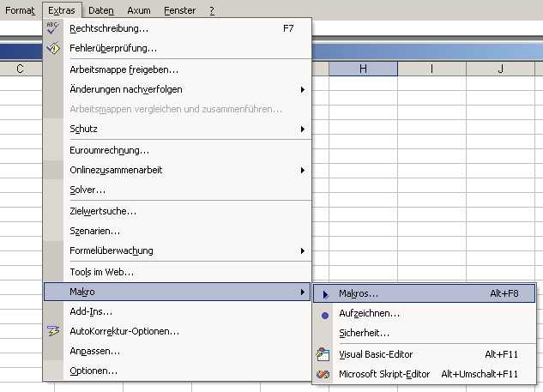Click the Rechtschreibung spell check icon
This screenshot has width=543, height=392.
pos(53,28)
